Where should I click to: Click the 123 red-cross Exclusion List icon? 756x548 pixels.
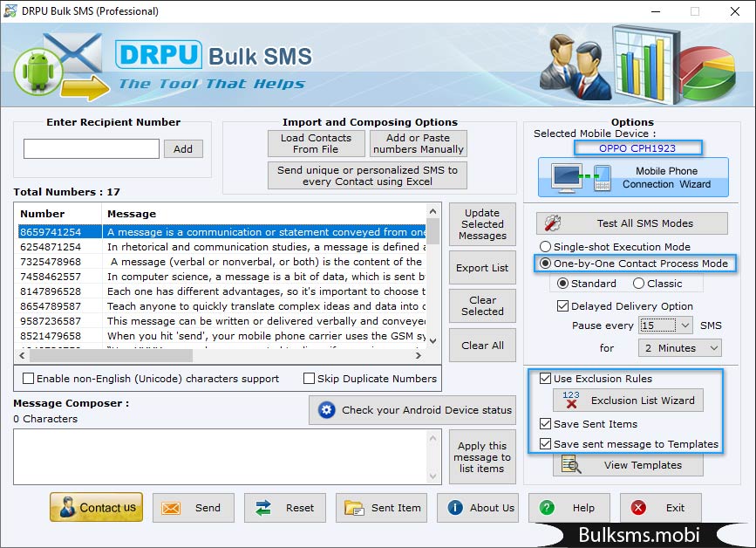pyautogui.click(x=571, y=400)
